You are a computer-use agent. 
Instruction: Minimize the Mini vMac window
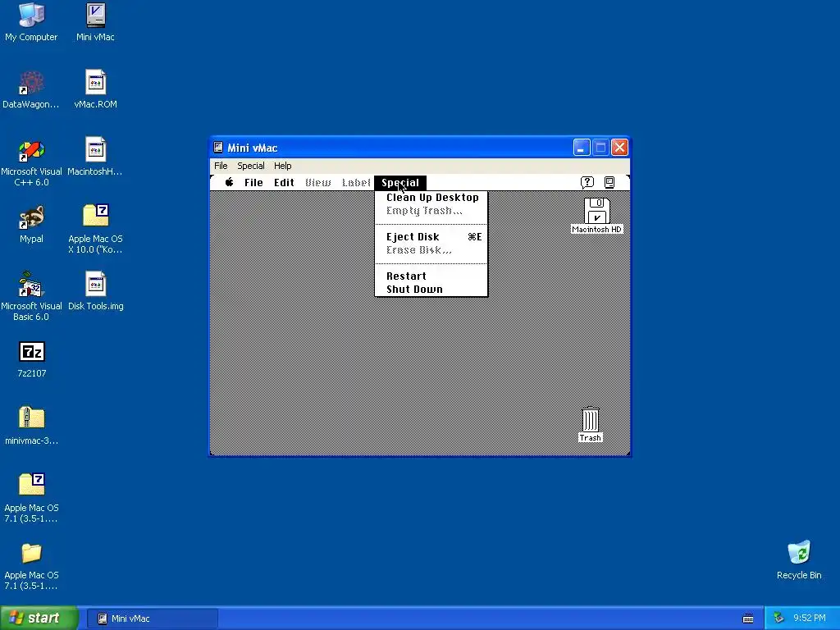[582, 148]
